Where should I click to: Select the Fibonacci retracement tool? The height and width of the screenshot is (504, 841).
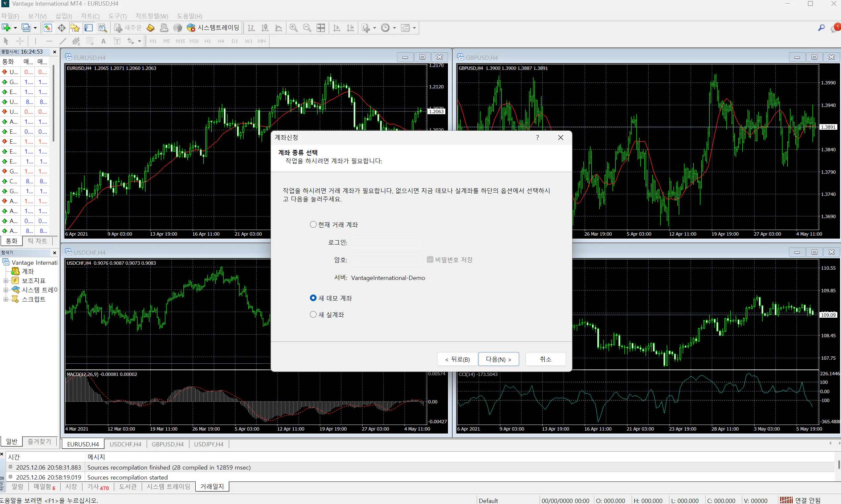(x=90, y=41)
